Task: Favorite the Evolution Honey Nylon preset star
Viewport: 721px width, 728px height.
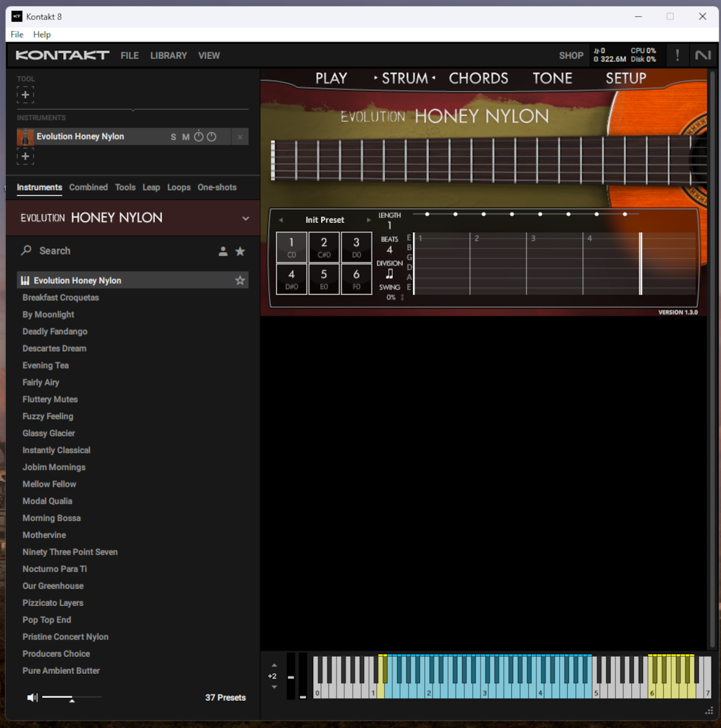Action: 240,280
